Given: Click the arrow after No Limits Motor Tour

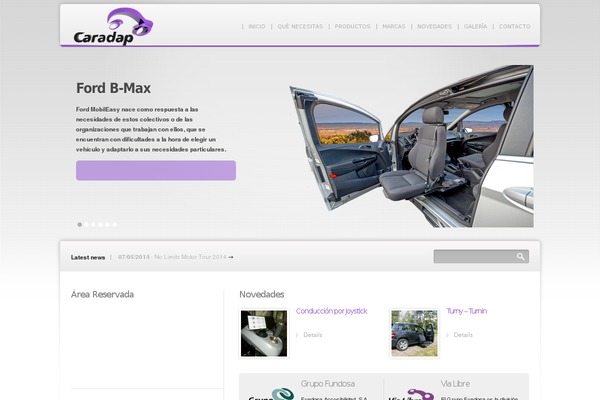Looking at the screenshot, I should pyautogui.click(x=231, y=257).
